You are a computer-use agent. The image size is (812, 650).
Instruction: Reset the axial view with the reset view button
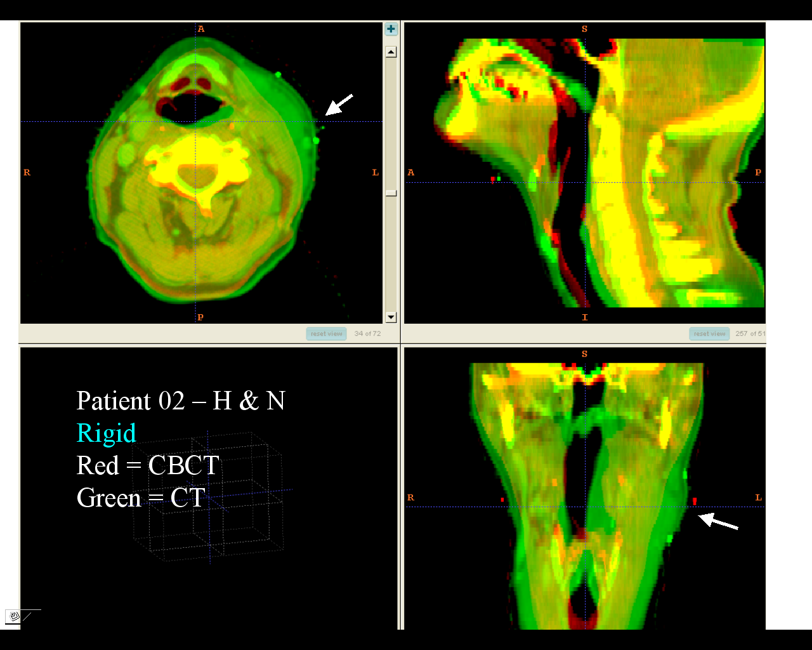coord(326,333)
